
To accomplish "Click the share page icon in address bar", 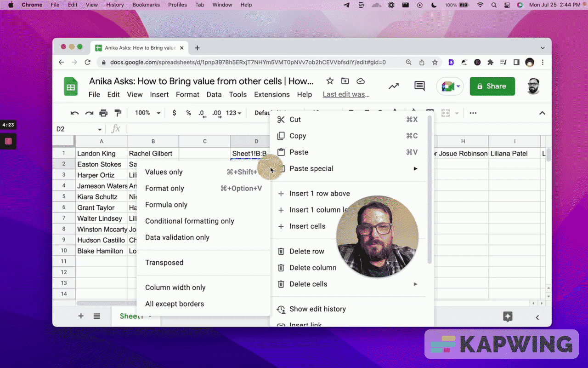I will pos(422,62).
